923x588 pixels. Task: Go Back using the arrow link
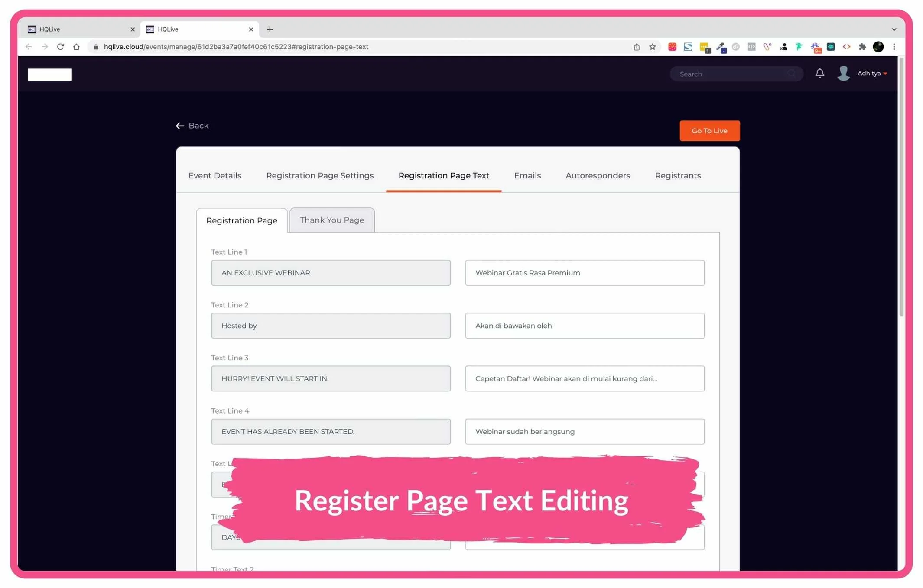[192, 126]
